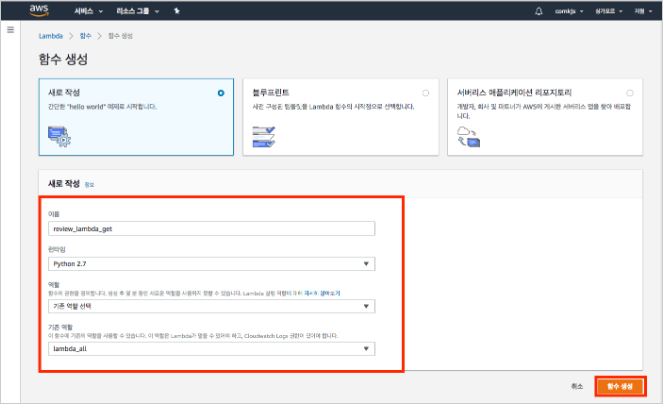669x409 pixels.
Task: Open the lambda_all existing role dropdown
Action: pos(211,349)
